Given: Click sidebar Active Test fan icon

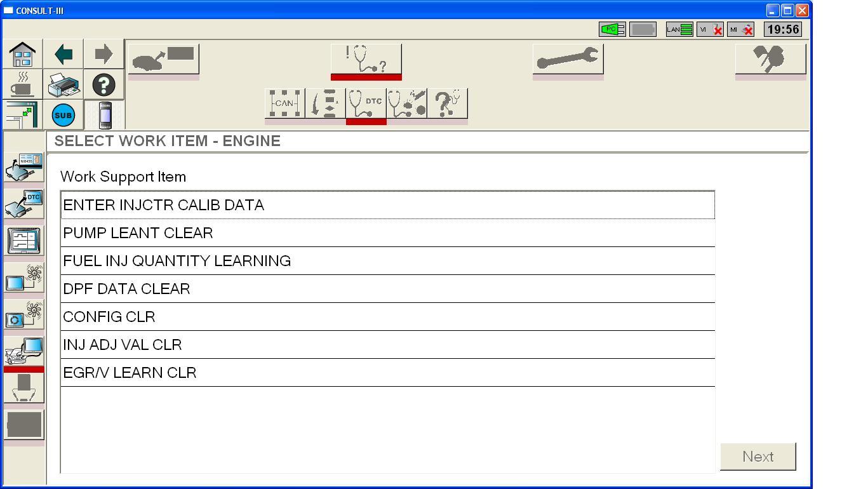Looking at the screenshot, I should [23, 278].
